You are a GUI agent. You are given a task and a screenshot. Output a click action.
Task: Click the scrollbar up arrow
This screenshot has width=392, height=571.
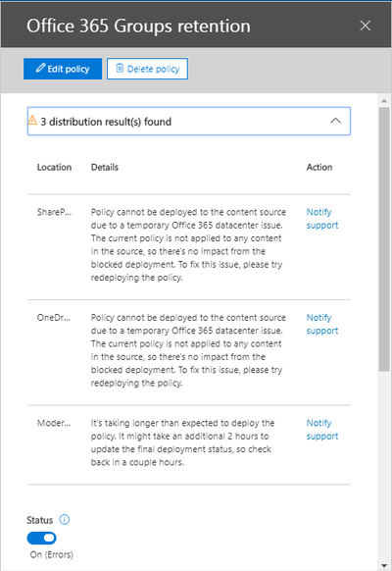point(384,100)
